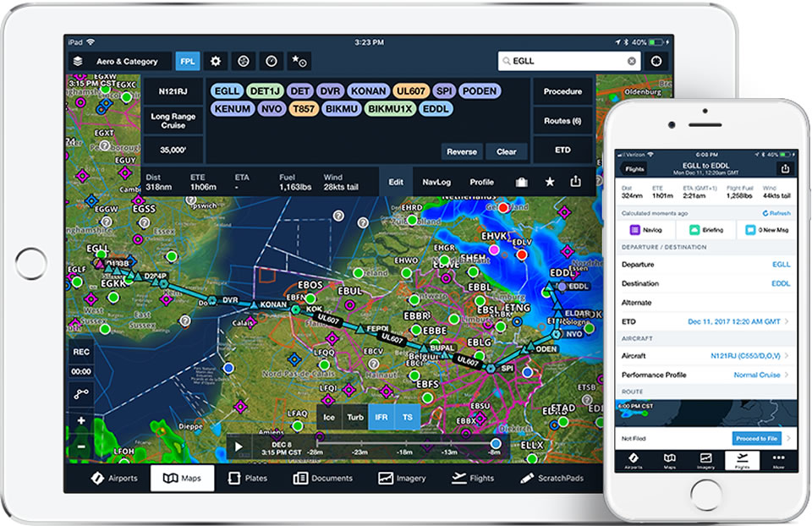Open the route map thumbnail on iPhone
812x526 pixels.
pyautogui.click(x=705, y=414)
